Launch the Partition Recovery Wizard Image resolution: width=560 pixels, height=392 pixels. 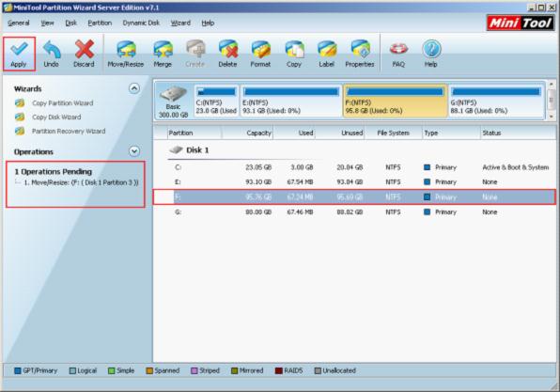point(69,132)
